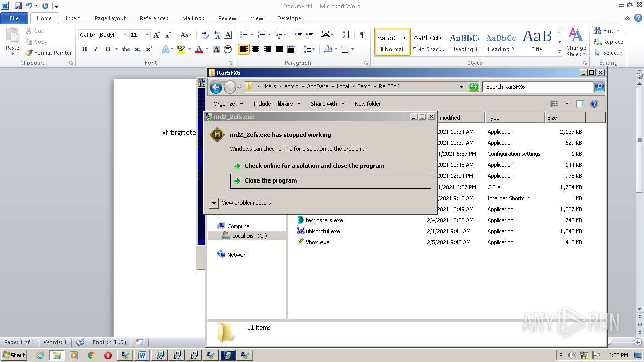Save the document from Quick Access toolbar

(x=18, y=6)
